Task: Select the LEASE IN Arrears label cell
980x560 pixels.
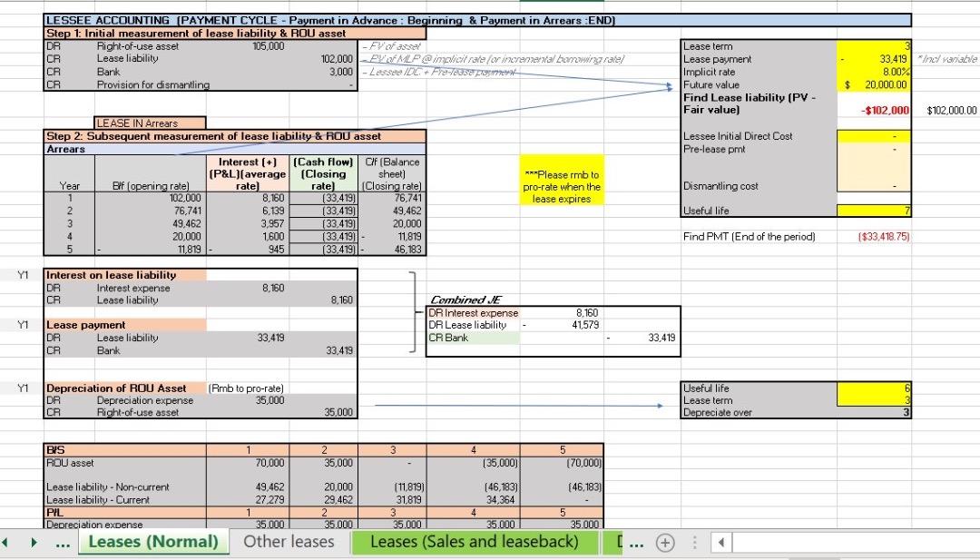Action: pos(149,123)
